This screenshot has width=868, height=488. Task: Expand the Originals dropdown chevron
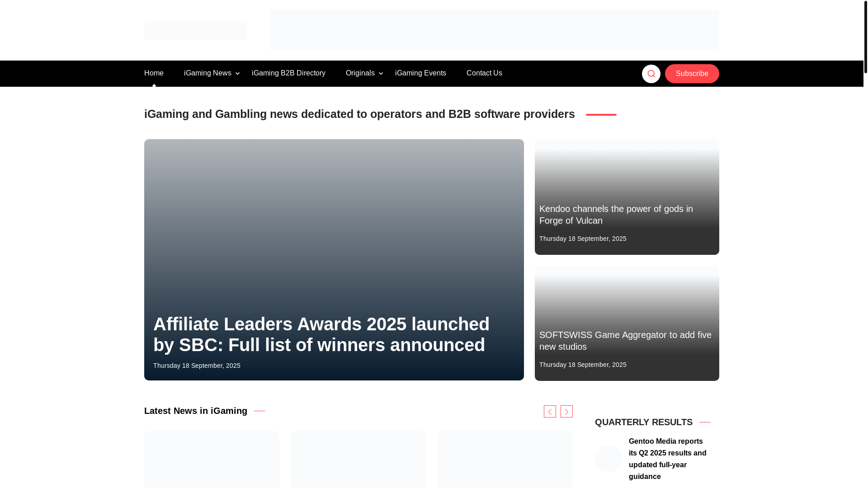pos(381,74)
